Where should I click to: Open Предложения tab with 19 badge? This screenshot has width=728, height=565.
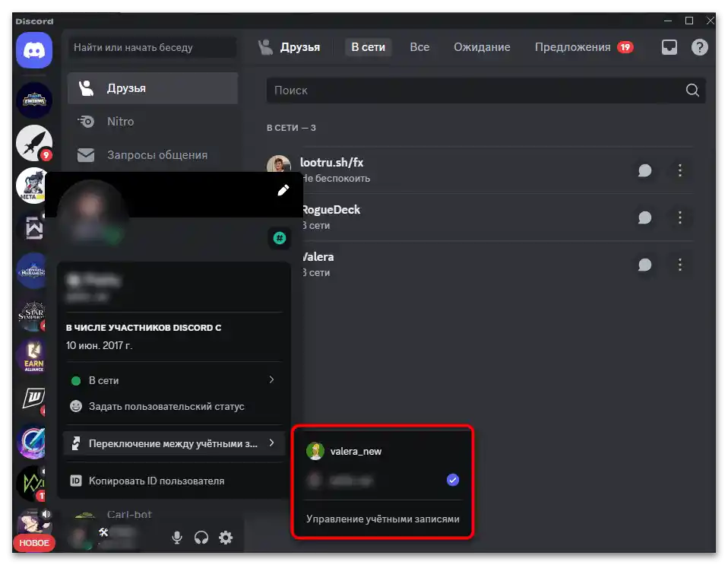pos(584,47)
